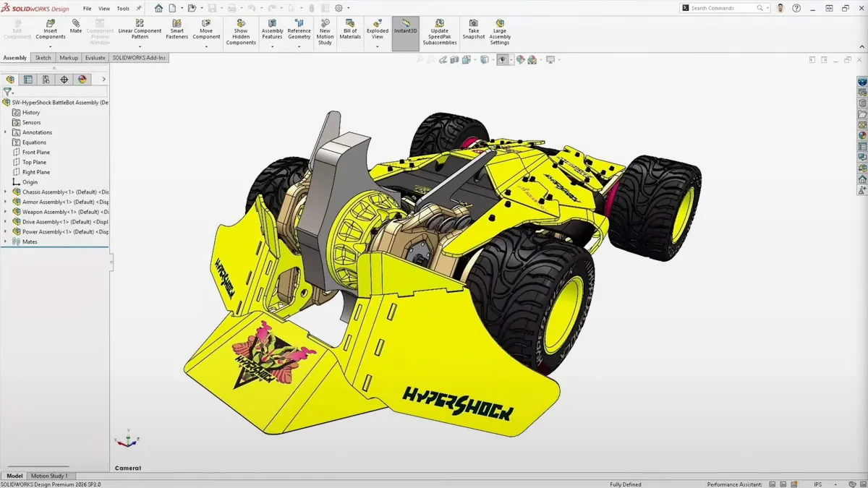Viewport: 868px width, 488px height.
Task: Open Bill of Materials tool
Action: click(350, 30)
